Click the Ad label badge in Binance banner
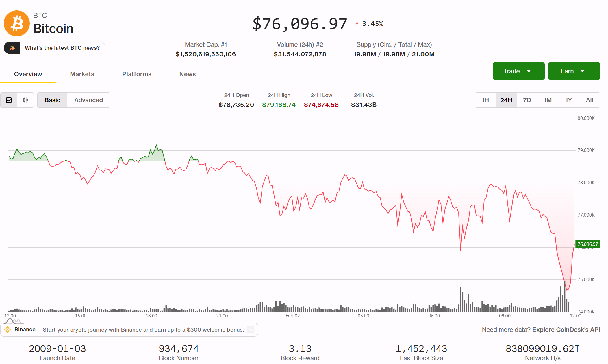Viewport: 608px width, 364px height. coord(251,330)
